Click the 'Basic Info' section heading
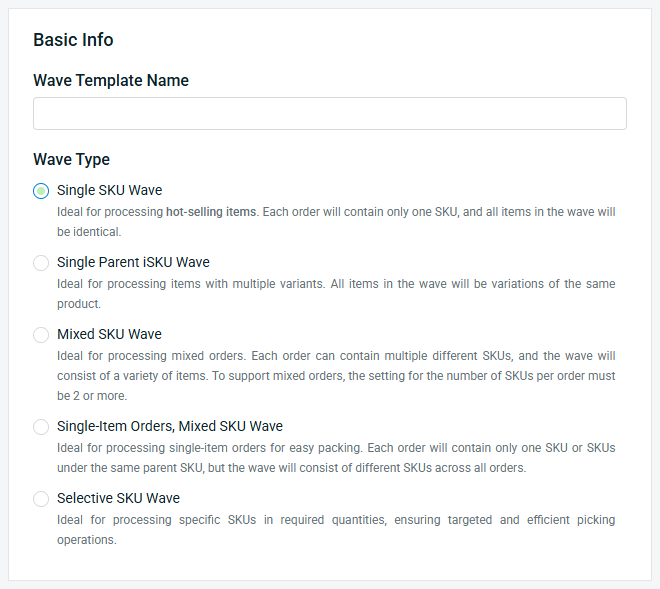660x589 pixels. [x=73, y=40]
